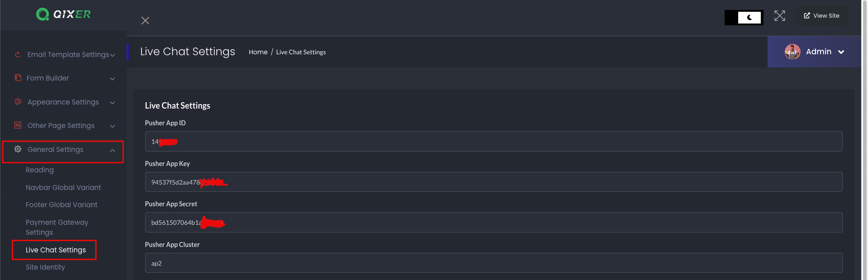Screen dimensions: 868x280
Task: Open Site Identity menu item
Action: coord(45,267)
